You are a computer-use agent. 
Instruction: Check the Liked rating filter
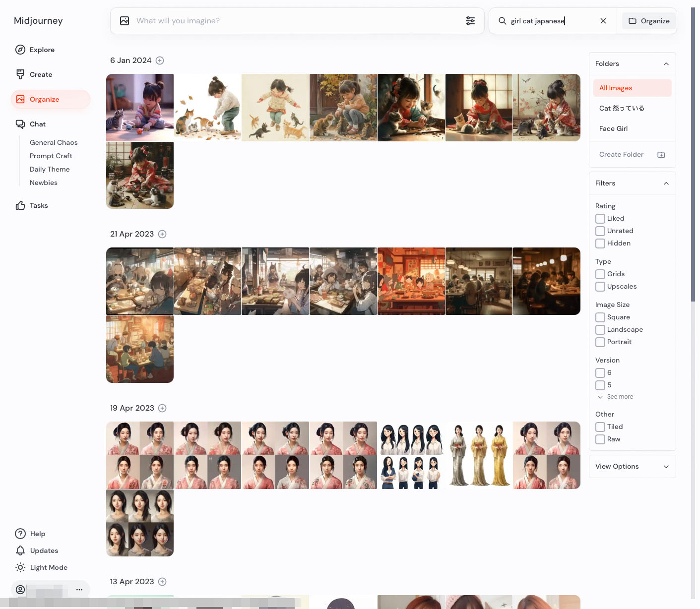point(600,219)
